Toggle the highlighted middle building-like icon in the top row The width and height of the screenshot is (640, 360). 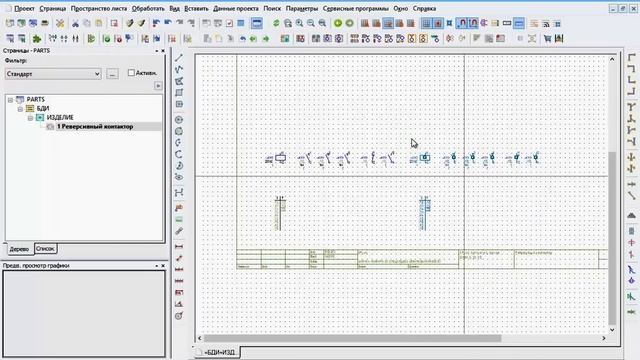(x=388, y=23)
